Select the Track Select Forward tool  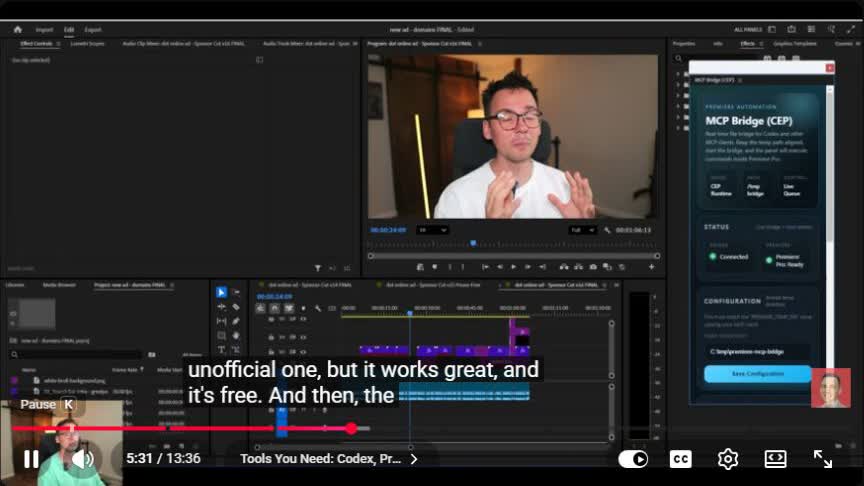click(x=236, y=292)
